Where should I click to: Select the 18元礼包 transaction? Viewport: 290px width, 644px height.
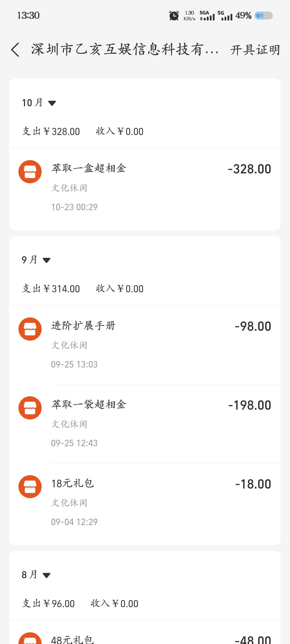coord(72,483)
